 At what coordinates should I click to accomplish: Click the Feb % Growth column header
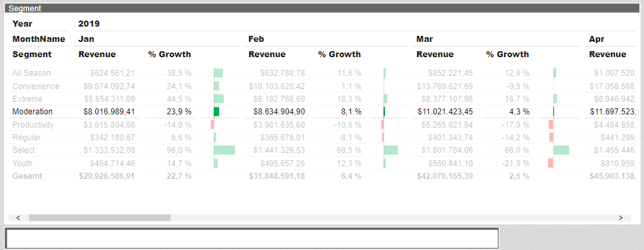(x=339, y=54)
